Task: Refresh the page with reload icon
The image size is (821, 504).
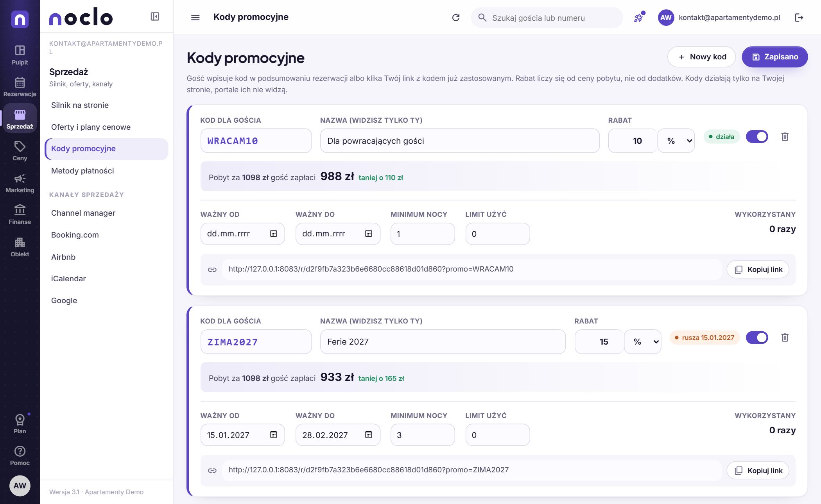Action: (456, 18)
